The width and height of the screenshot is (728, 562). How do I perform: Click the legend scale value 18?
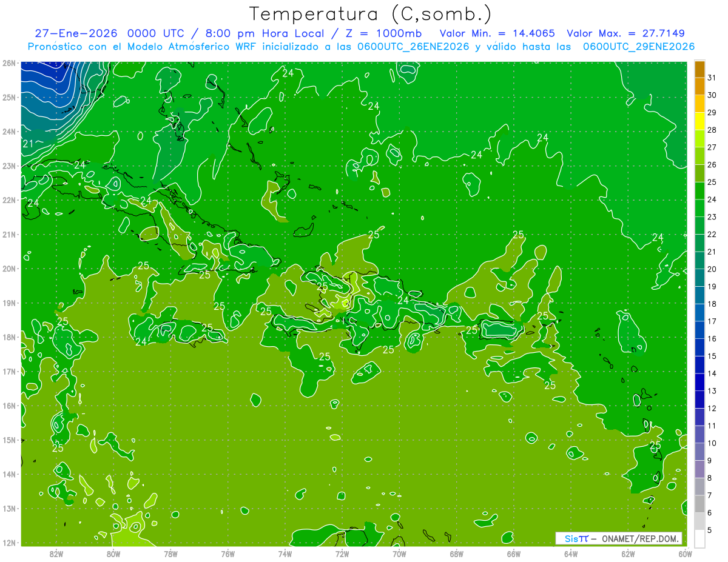click(712, 304)
